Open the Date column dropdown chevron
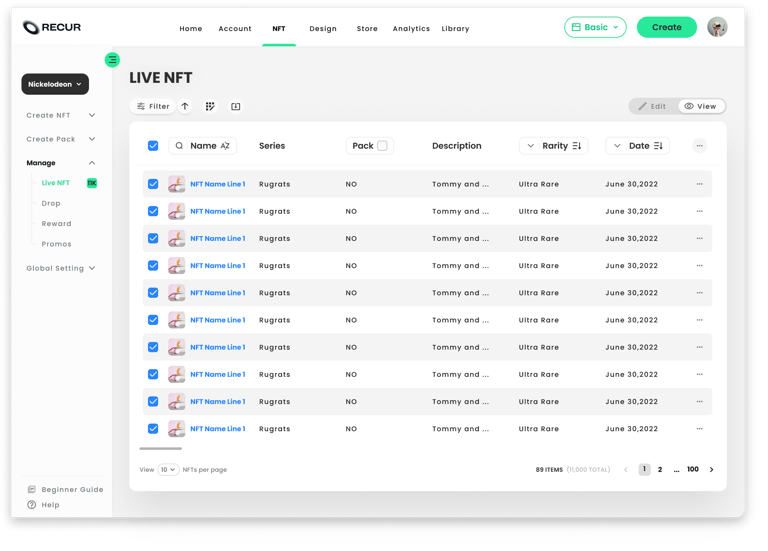 click(617, 145)
